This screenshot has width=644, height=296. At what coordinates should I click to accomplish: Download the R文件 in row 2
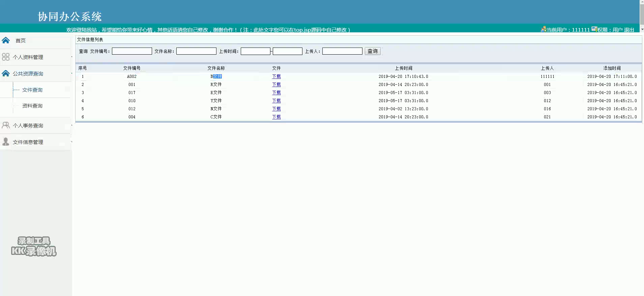click(276, 85)
